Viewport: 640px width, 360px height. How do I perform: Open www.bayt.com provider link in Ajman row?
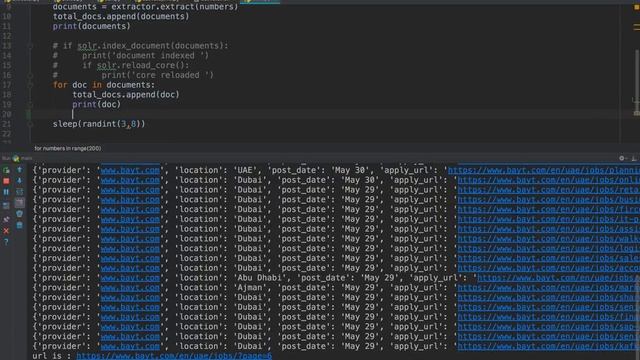pos(130,288)
